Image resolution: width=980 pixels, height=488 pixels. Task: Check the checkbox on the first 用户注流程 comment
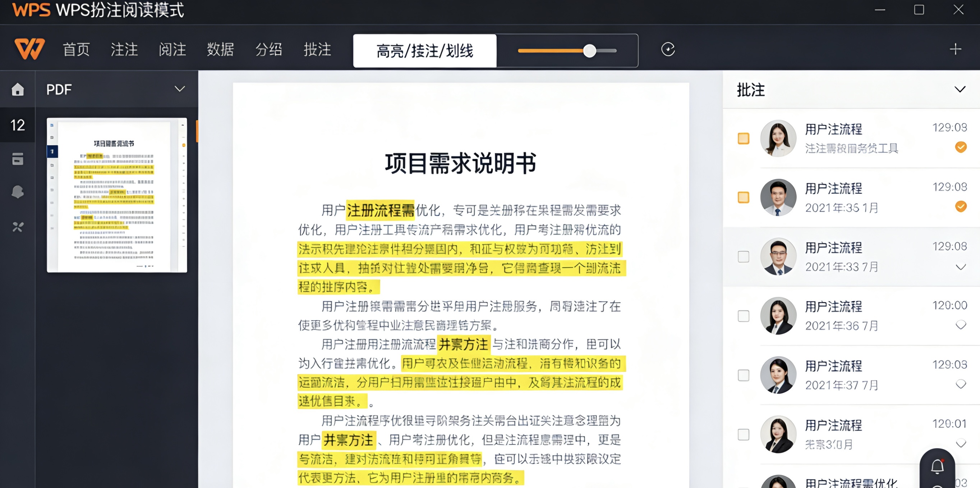[x=744, y=139]
